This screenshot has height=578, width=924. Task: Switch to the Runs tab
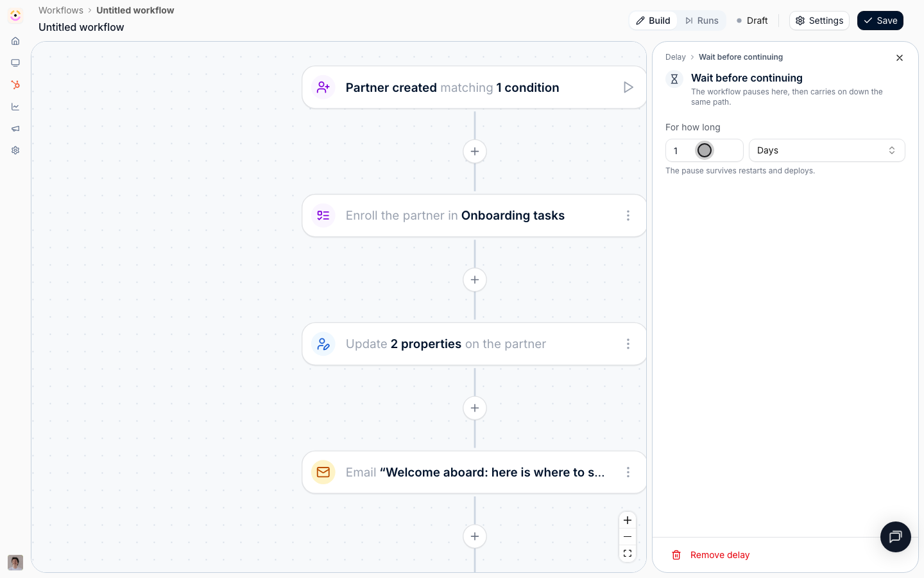702,21
